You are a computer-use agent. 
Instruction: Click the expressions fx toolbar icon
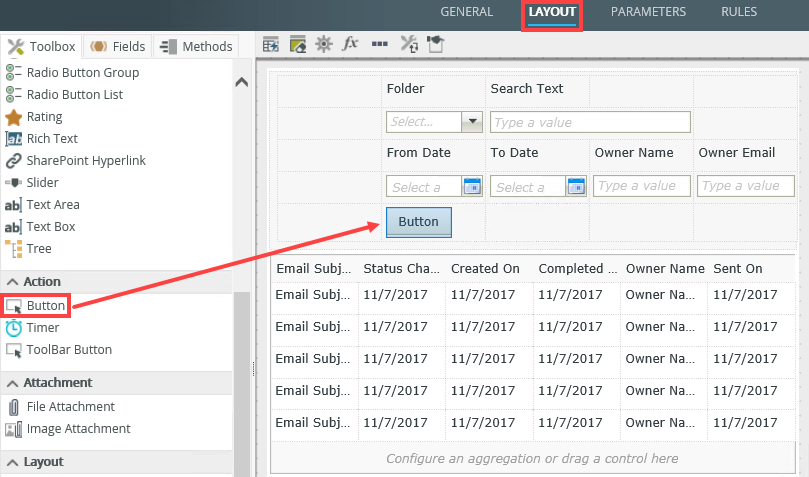click(x=351, y=44)
